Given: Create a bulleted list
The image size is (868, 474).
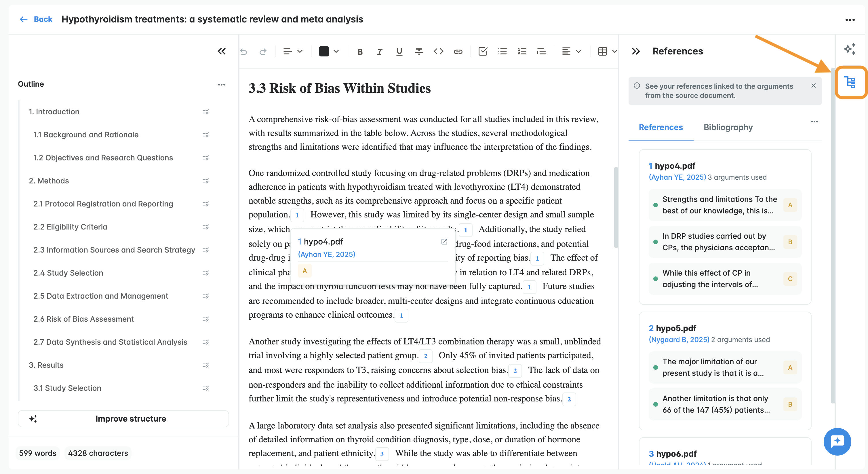Looking at the screenshot, I should click(502, 52).
